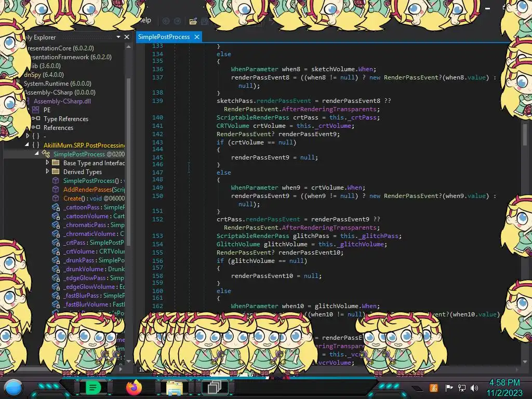Select Assembly-CSharp.dll in the tree
This screenshot has width=532, height=399.
coord(62,101)
